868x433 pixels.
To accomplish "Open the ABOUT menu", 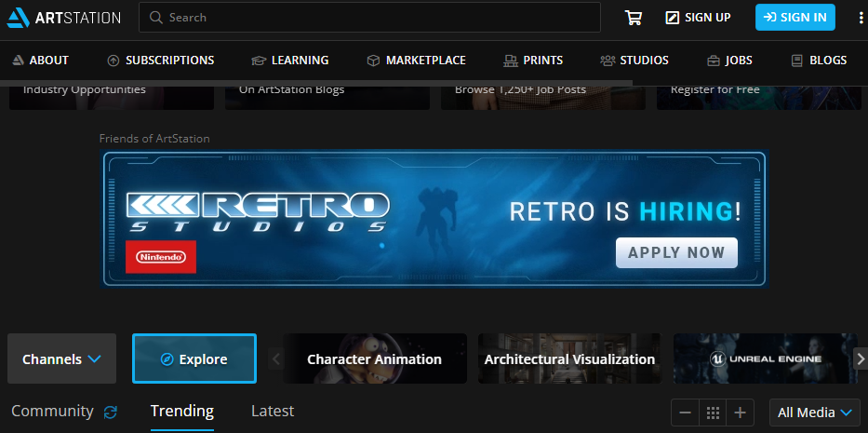I will pos(40,61).
